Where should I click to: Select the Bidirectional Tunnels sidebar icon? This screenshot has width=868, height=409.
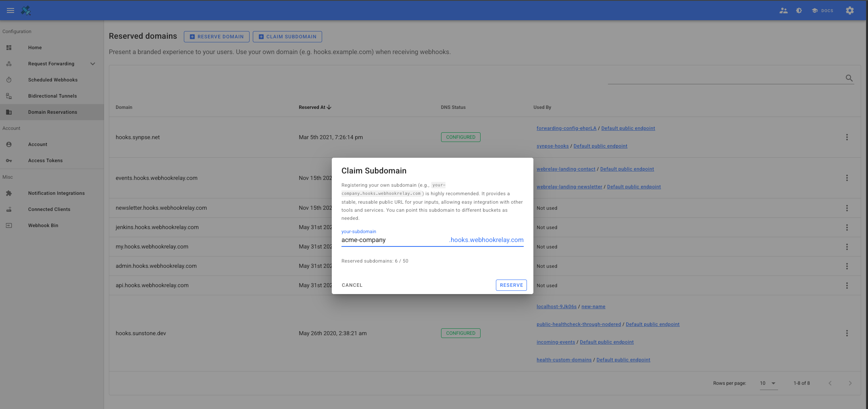tap(9, 96)
